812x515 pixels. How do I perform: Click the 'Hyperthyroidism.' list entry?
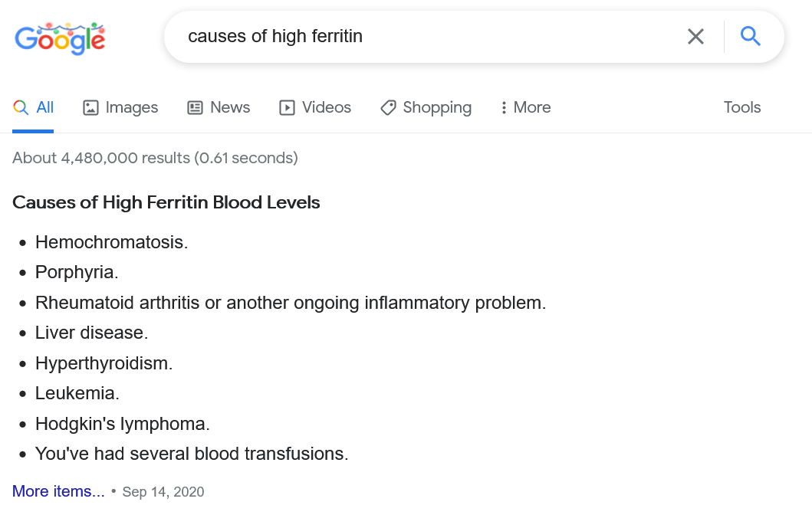coord(104,363)
